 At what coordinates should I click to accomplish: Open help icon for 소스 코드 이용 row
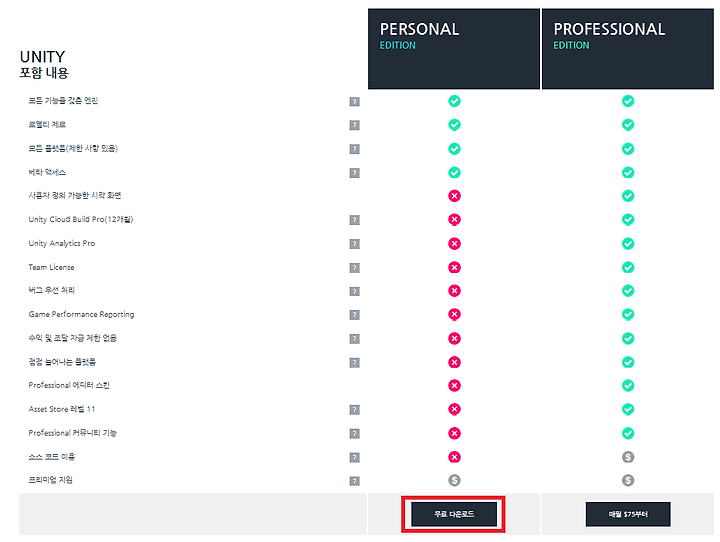[x=354, y=457]
